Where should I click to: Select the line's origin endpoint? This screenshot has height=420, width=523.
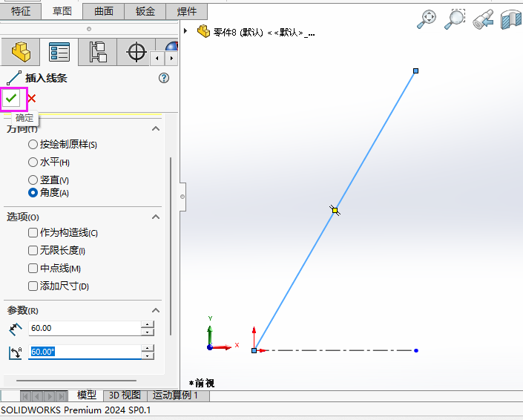(254, 350)
